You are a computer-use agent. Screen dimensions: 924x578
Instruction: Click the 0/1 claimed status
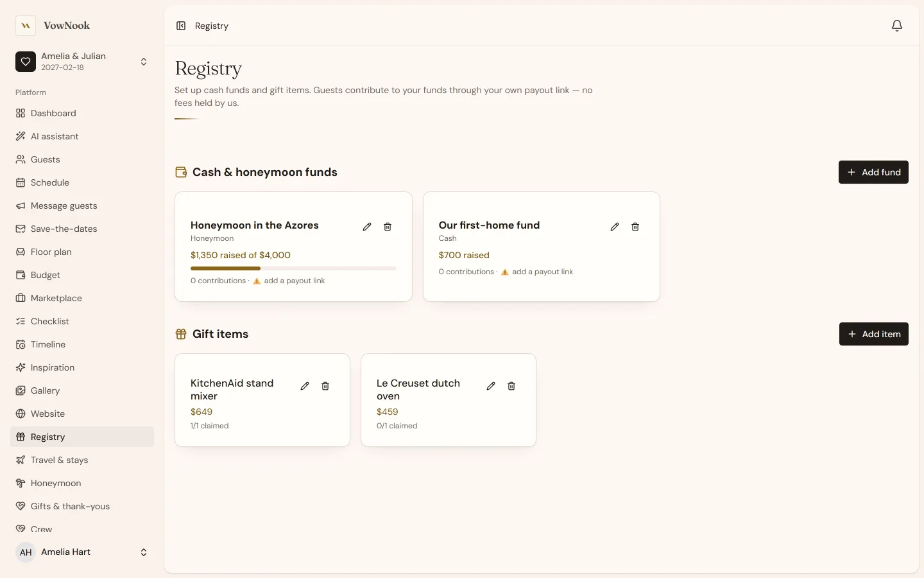pos(397,426)
